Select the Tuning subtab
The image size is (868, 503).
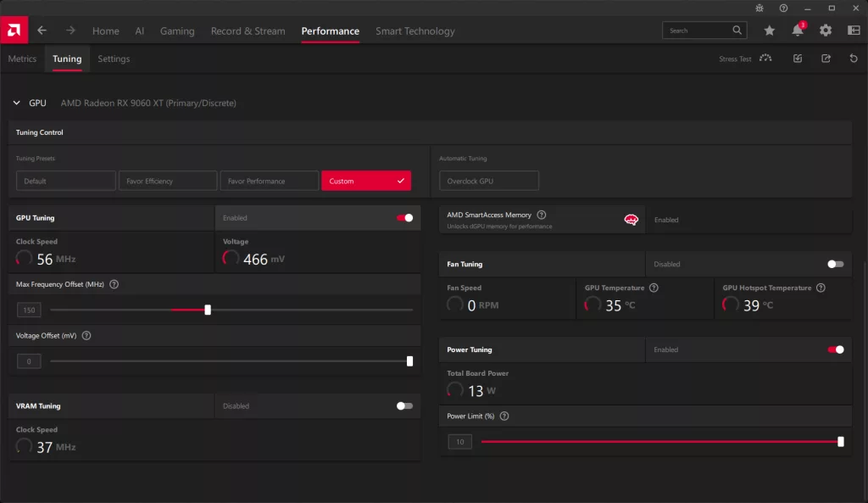coord(67,59)
